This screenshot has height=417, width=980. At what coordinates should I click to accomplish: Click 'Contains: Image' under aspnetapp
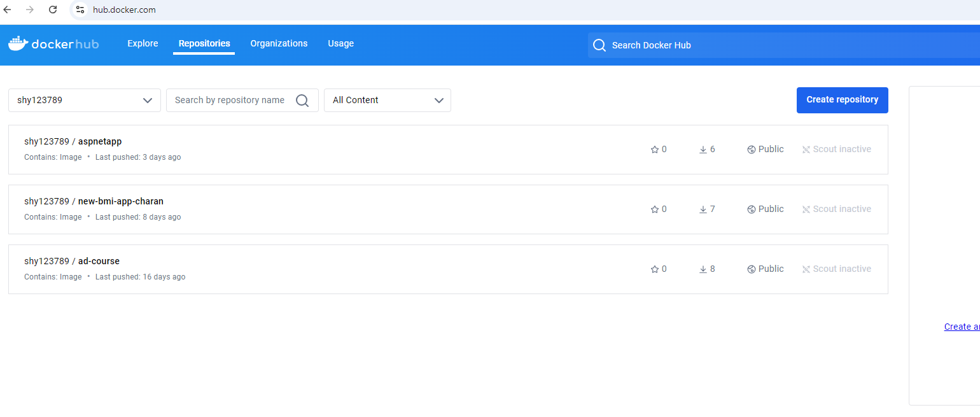[x=53, y=157]
